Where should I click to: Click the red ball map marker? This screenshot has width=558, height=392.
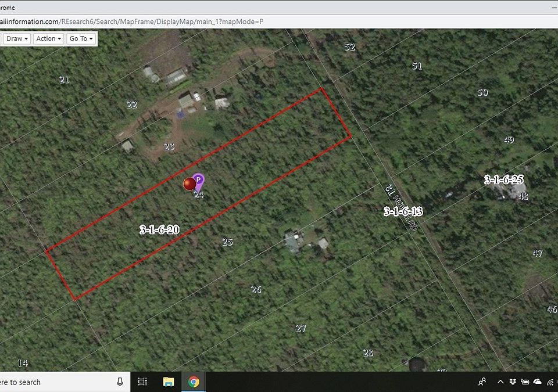(x=189, y=184)
